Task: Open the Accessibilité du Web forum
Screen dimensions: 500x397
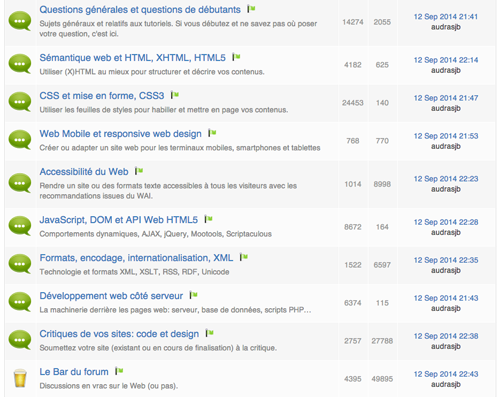Action: point(84,172)
